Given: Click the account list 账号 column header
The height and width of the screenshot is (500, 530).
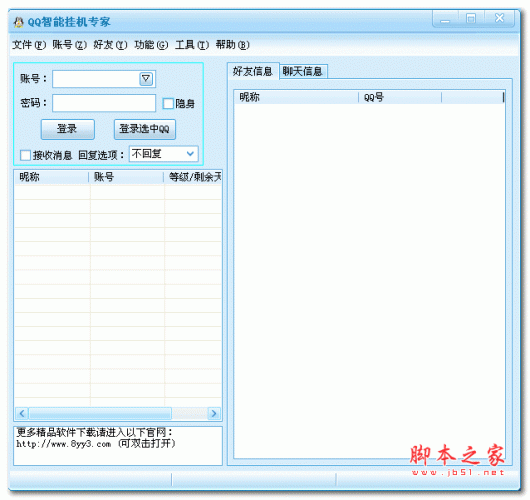Looking at the screenshot, I should 126,177.
